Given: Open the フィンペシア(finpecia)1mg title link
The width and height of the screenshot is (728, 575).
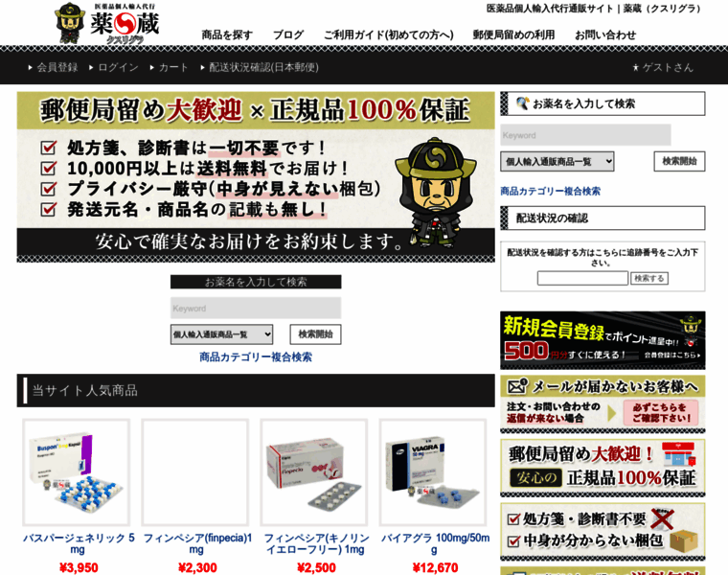Looking at the screenshot, I should tap(197, 543).
